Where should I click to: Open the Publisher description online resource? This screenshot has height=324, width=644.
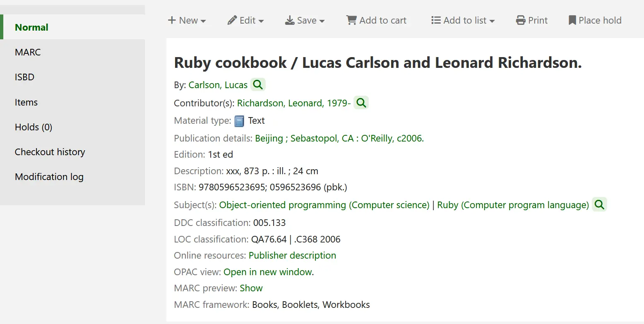tap(292, 255)
